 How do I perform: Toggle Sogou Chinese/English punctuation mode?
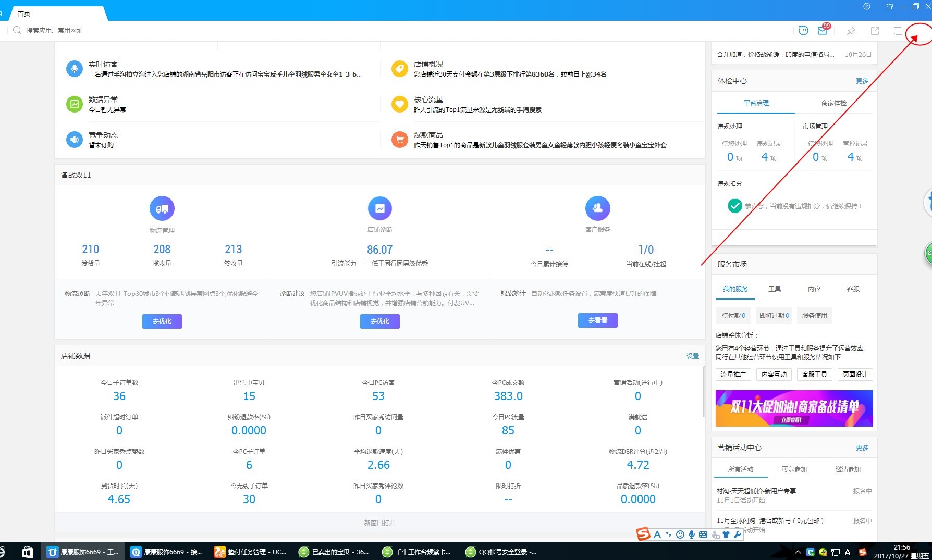(668, 534)
